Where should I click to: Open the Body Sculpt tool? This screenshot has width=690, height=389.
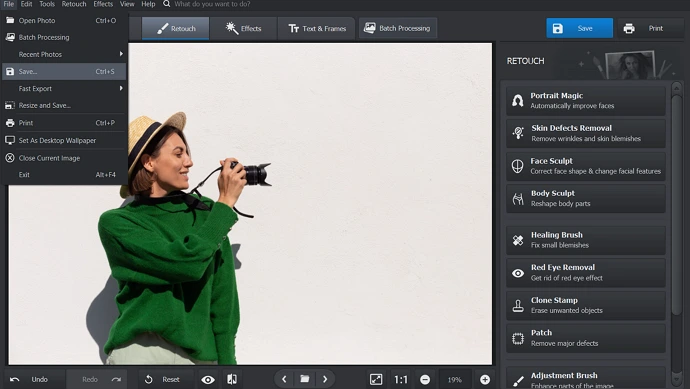click(x=586, y=198)
